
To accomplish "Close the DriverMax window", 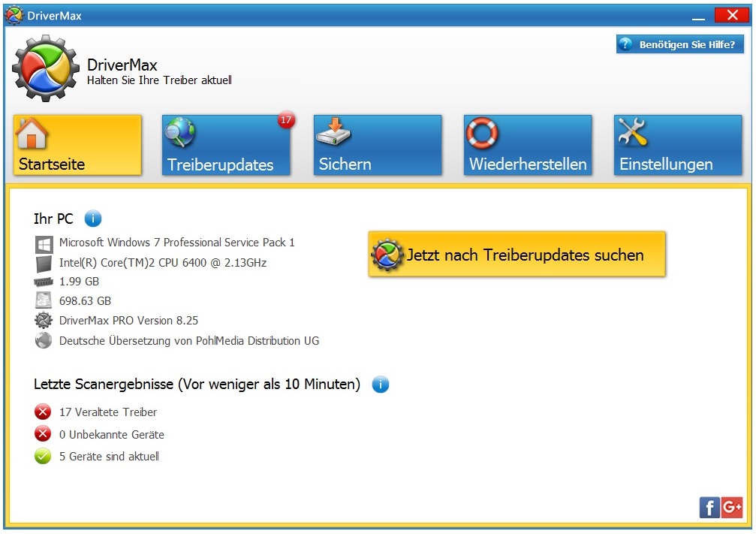I will coord(732,15).
